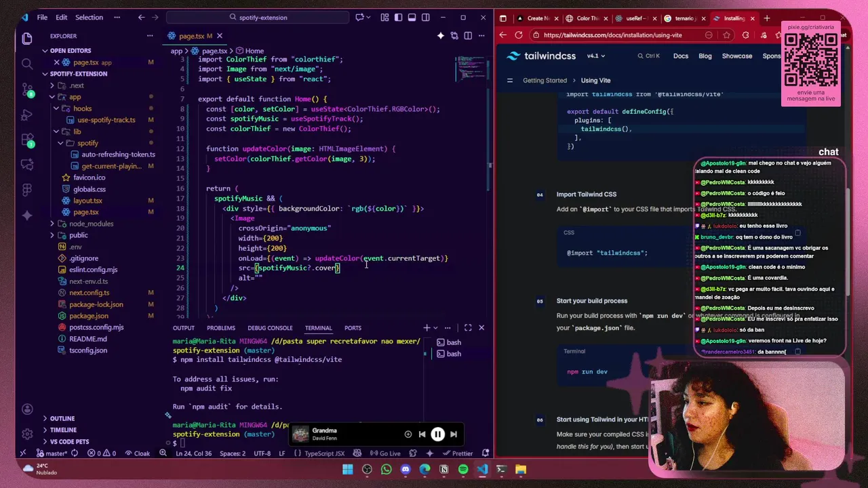Click the Docs link on Tailwind site
Screen dimensions: 868x488
click(681, 56)
